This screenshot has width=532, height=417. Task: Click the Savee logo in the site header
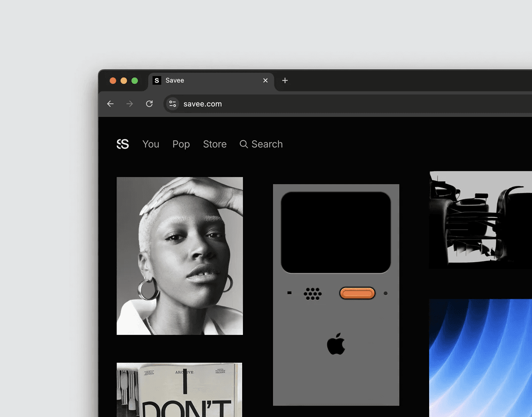[x=123, y=144]
